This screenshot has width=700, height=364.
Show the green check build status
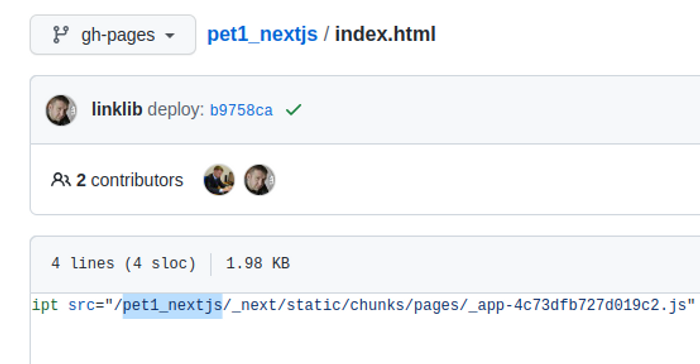pos(293,109)
